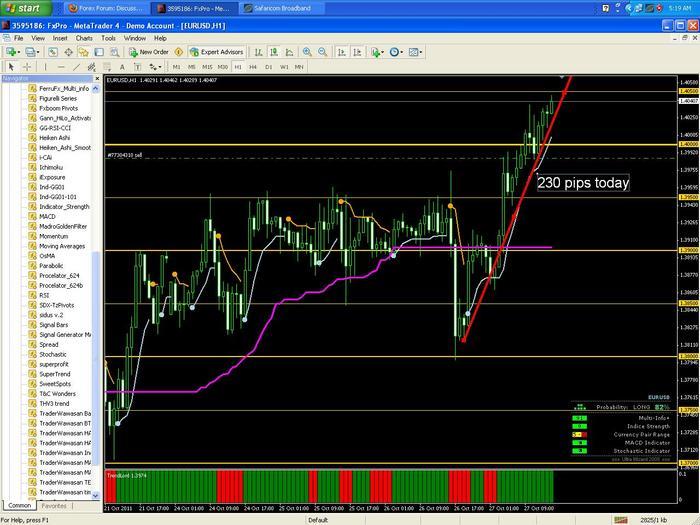
Task: Switch timeframe to M30
Action: pos(222,67)
